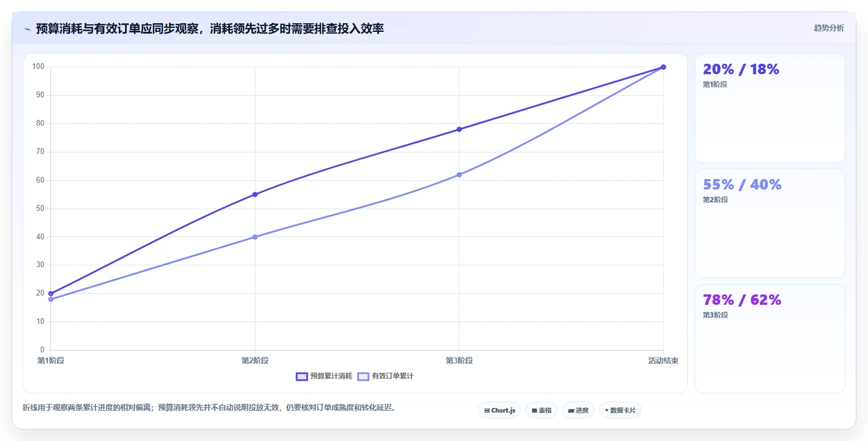Screen dimensions: 868x441
Task: Click the 有效订单累计 legend text
Action: (x=393, y=376)
